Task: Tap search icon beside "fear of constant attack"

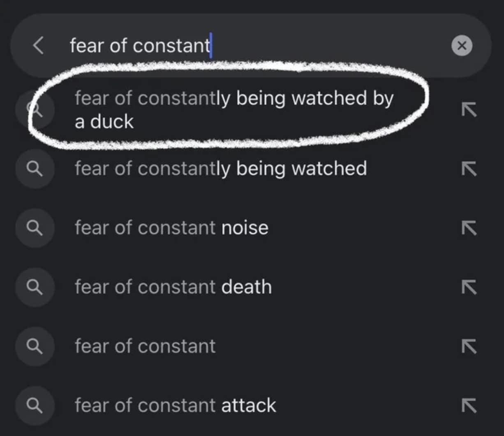Action: point(35,406)
